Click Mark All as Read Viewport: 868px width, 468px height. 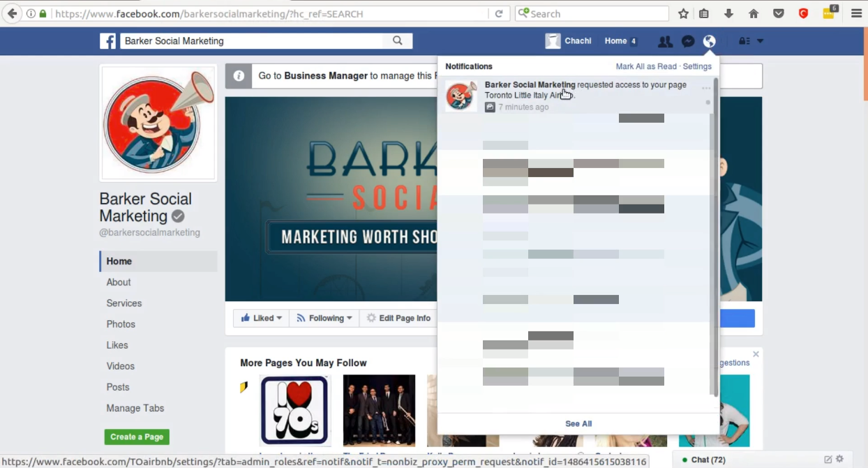click(x=646, y=66)
